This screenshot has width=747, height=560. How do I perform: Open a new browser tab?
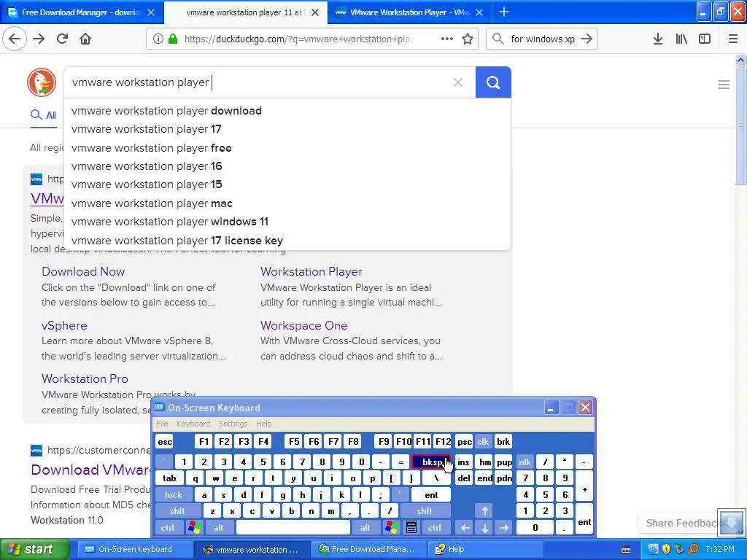pos(503,12)
